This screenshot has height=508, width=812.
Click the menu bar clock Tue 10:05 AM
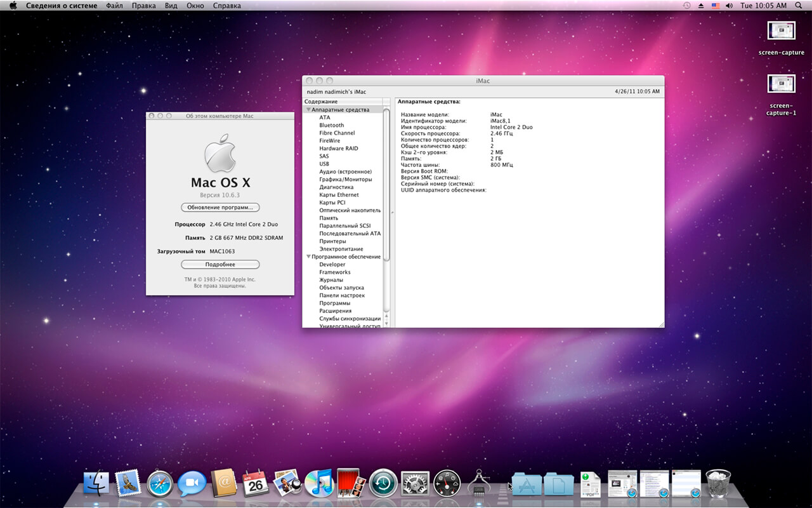coord(764,6)
